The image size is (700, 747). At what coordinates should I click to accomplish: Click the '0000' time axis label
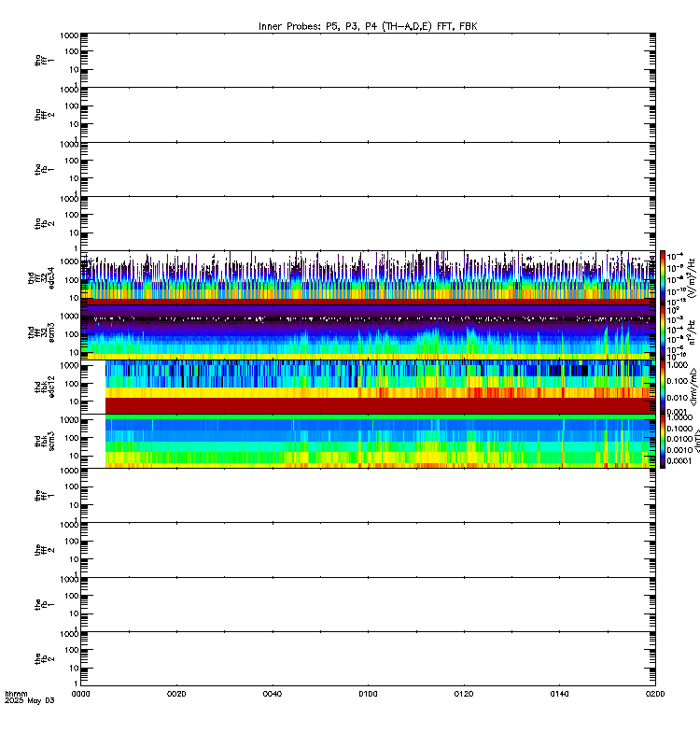coord(80,694)
